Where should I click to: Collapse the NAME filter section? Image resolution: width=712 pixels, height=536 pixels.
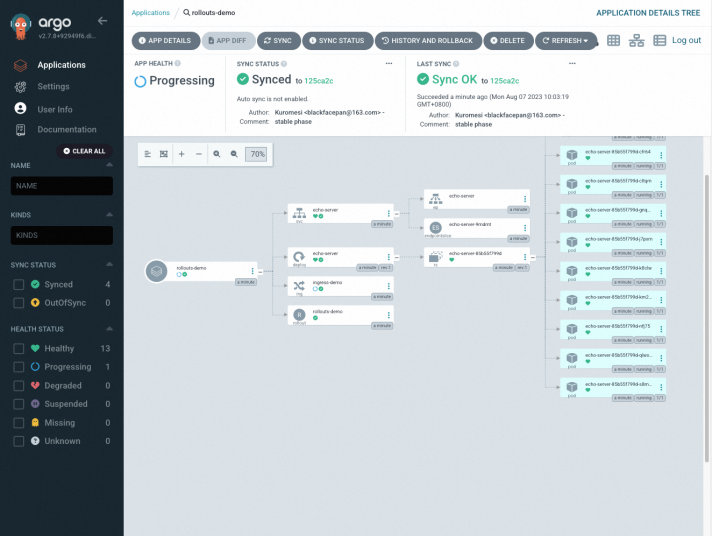[x=109, y=165]
